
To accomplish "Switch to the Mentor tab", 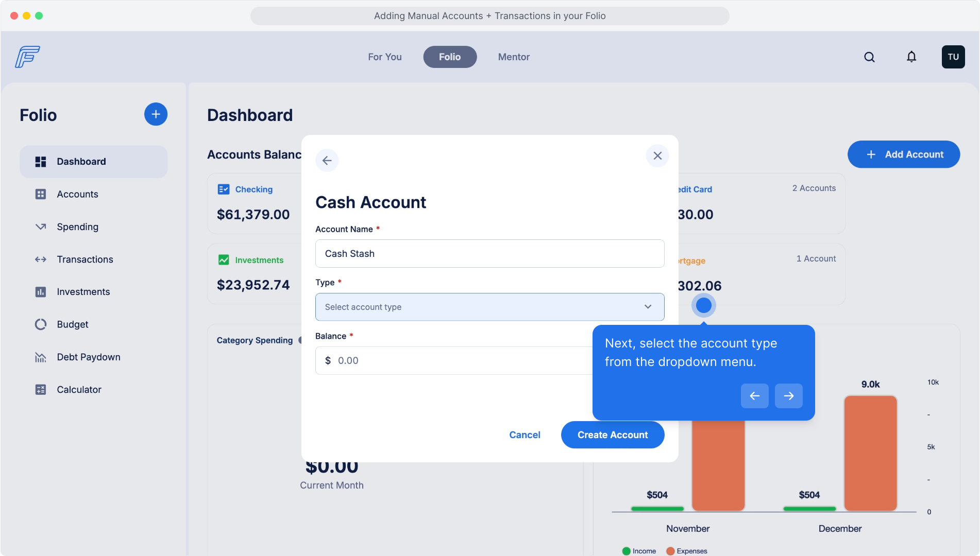I will click(513, 57).
